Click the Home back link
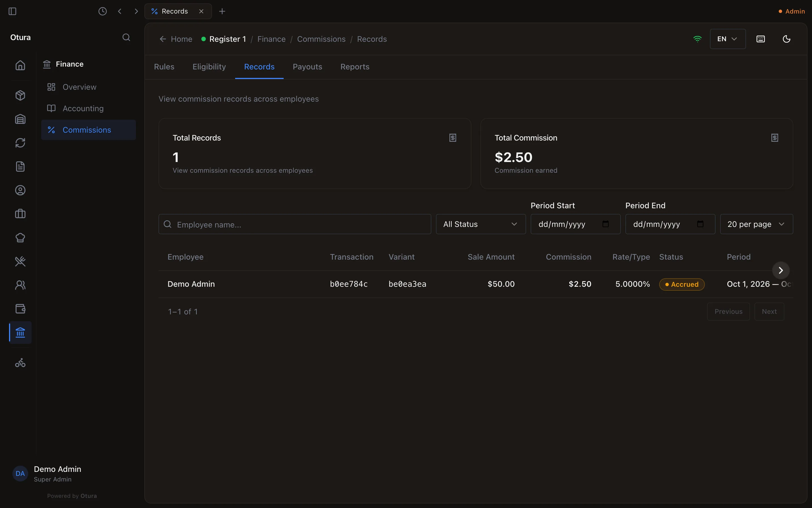Screen dimensions: 812x508 (176, 39)
